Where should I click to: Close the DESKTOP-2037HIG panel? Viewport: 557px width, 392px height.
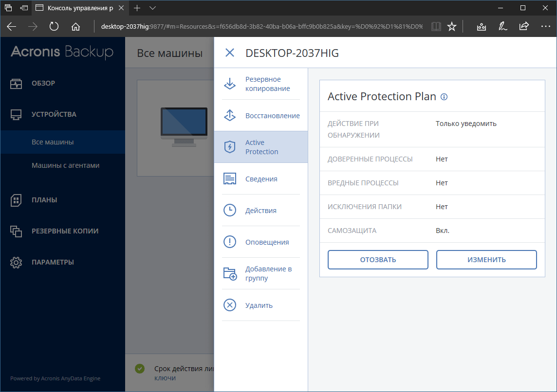[230, 53]
